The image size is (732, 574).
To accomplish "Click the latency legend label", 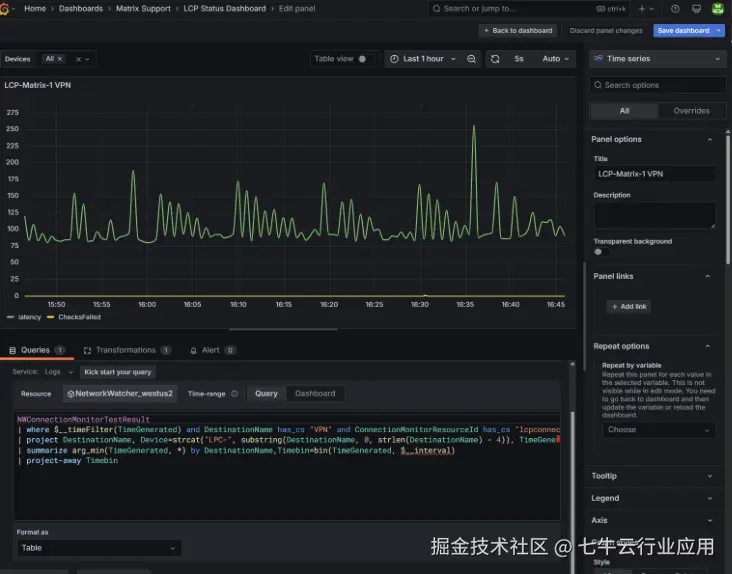I will tap(29, 317).
